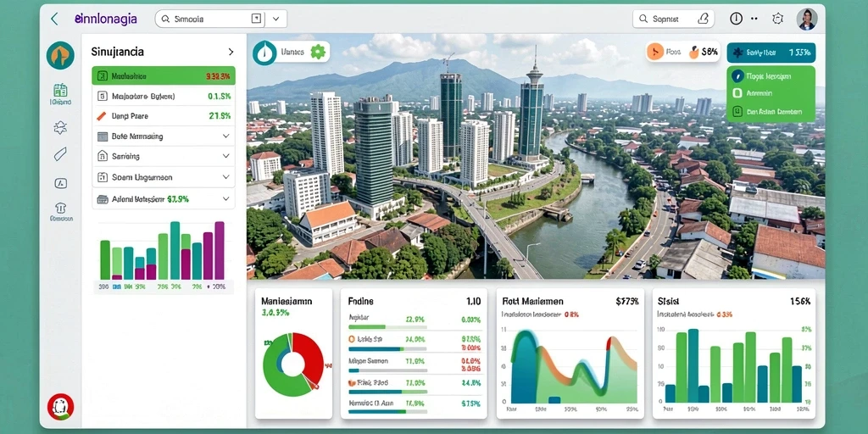The width and height of the screenshot is (868, 434).
Task: Select the highlighted green first list item
Action: tap(164, 75)
